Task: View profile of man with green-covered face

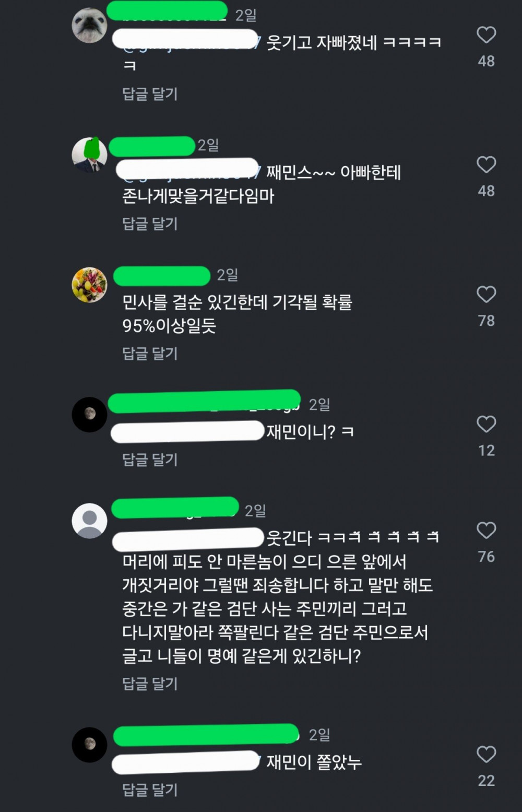Action: pyautogui.click(x=89, y=155)
